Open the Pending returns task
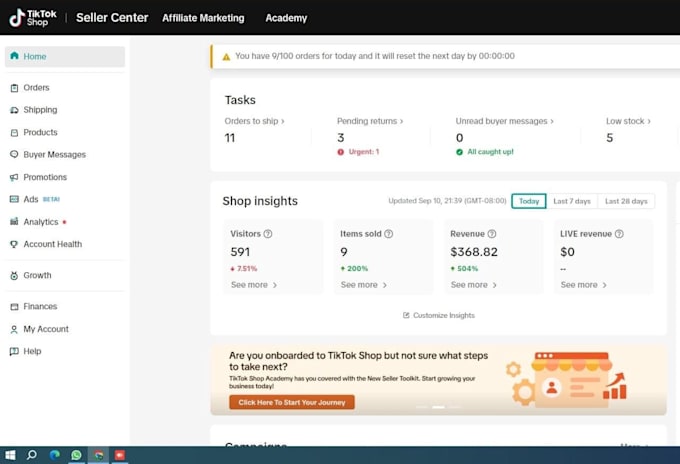 (370, 121)
